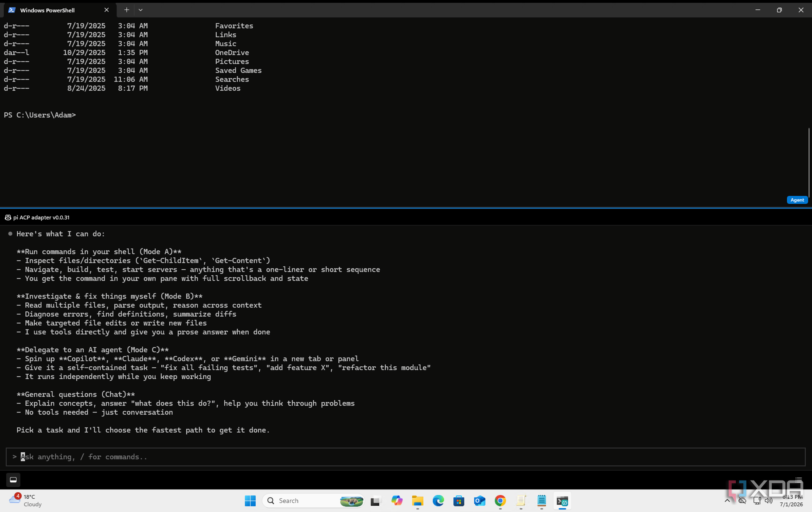Restore down the terminal window
This screenshot has width=812, height=512.
[779, 10]
